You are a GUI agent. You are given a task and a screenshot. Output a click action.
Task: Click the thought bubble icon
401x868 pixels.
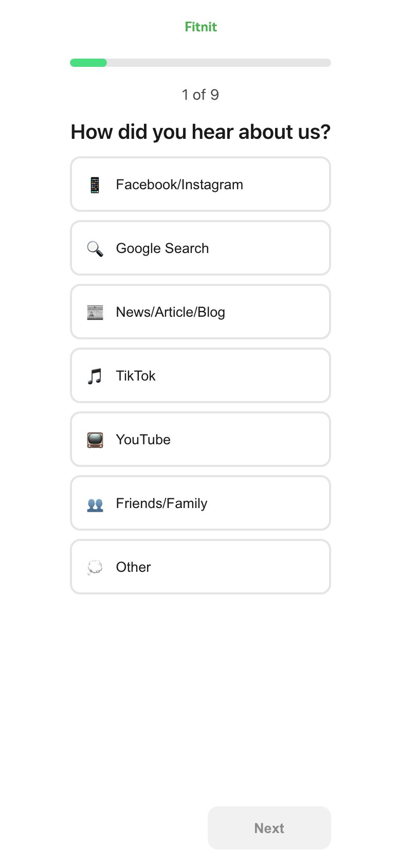click(x=95, y=568)
